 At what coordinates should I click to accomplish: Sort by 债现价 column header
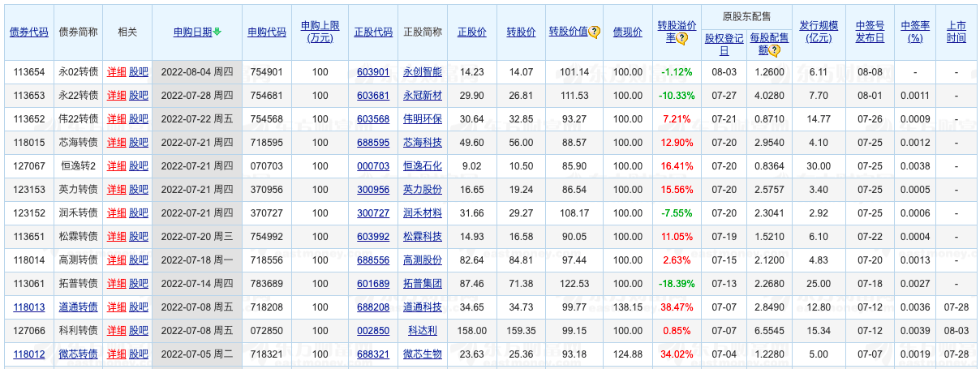627,32
